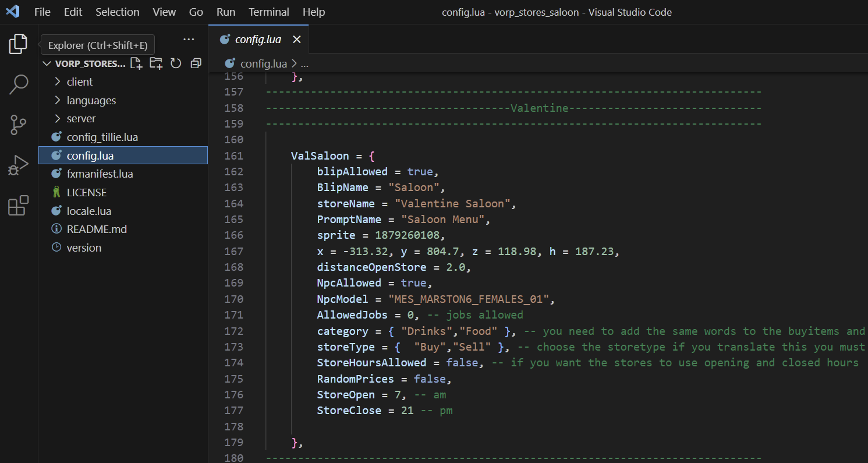Click the version file clock icon
Screen dimensions: 868x463
[56, 248]
